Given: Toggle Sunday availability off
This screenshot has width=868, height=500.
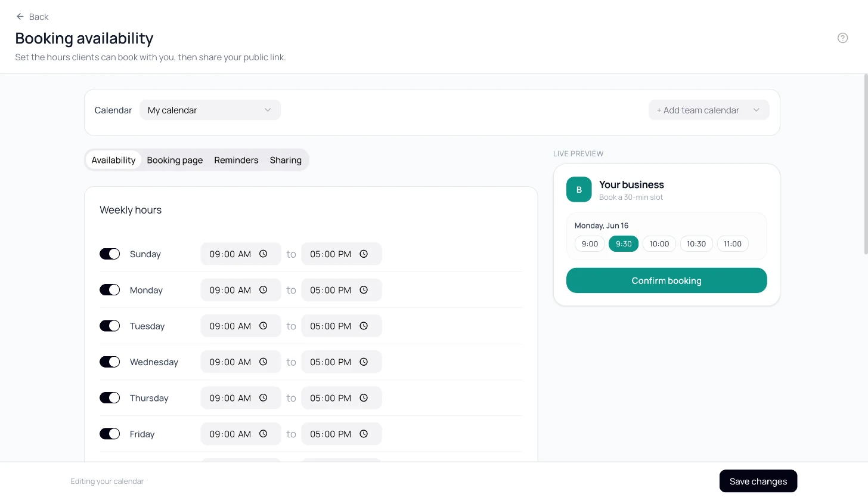Looking at the screenshot, I should click(x=110, y=254).
